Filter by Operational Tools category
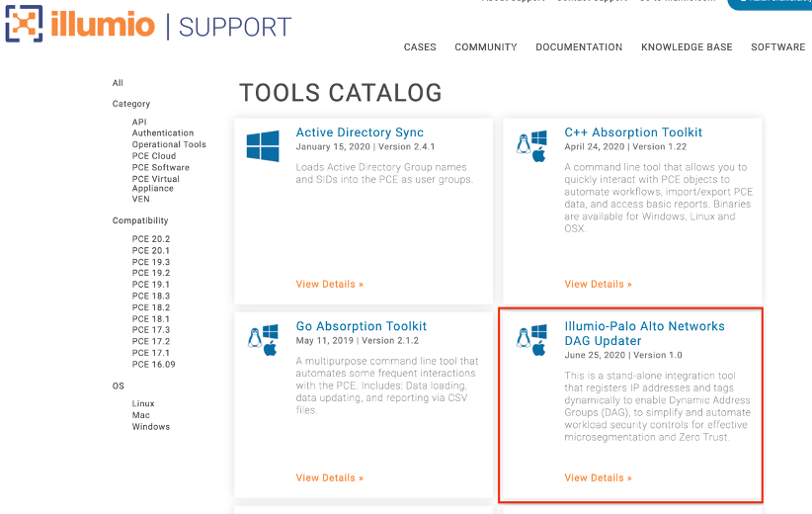The height and width of the screenshot is (514, 812). click(x=169, y=144)
